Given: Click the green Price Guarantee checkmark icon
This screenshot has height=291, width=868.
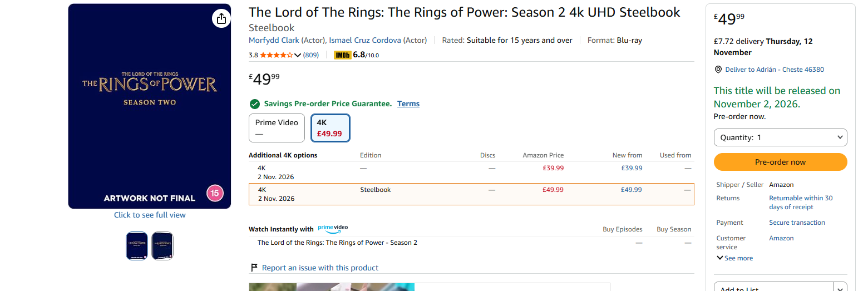Looking at the screenshot, I should [255, 103].
